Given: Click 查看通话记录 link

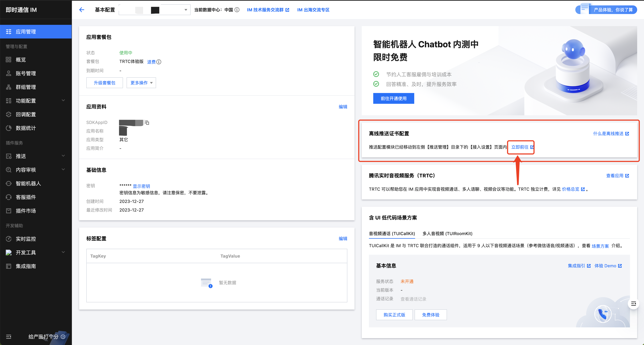Looking at the screenshot, I should pos(413,299).
